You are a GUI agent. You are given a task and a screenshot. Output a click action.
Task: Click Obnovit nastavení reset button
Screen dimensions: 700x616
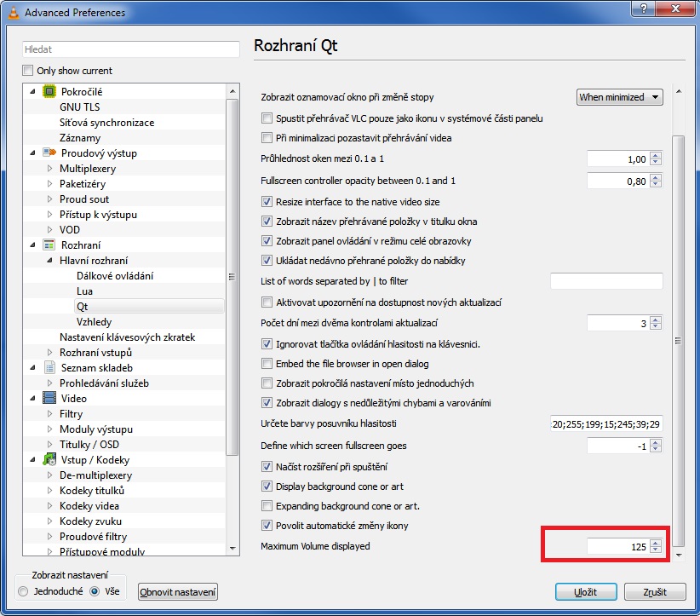(178, 592)
